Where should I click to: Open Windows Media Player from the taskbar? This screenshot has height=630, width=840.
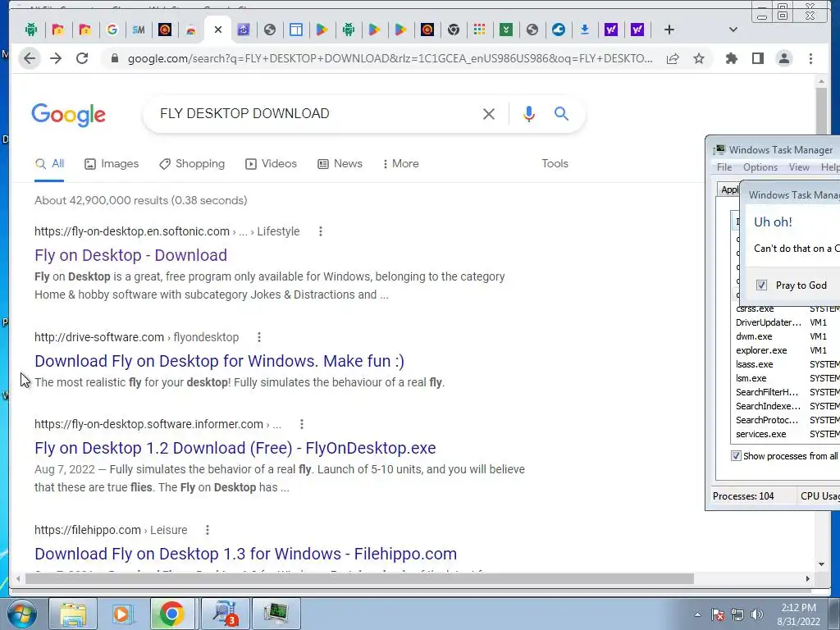[122, 614]
